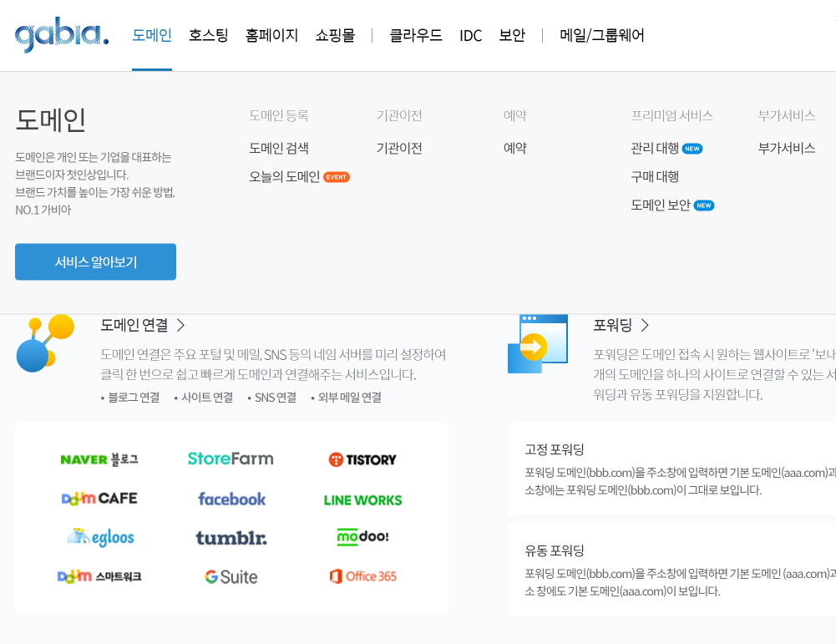Click the Daum CAFE logo

coord(99,499)
